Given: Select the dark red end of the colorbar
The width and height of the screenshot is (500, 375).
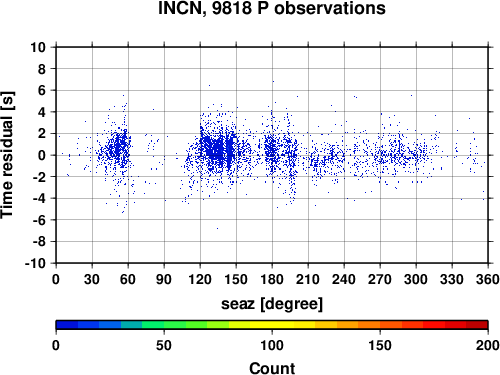Looking at the screenshot, I should pos(477,325).
